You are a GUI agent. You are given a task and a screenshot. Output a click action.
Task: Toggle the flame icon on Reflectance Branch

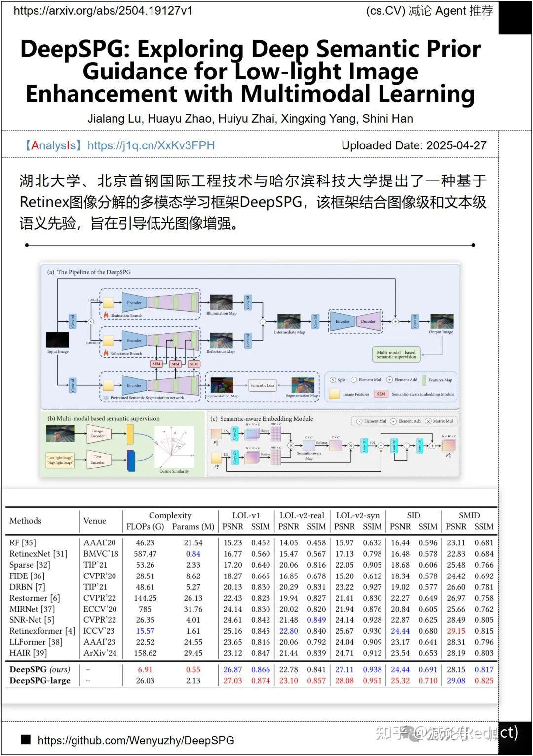pyautogui.click(x=106, y=353)
